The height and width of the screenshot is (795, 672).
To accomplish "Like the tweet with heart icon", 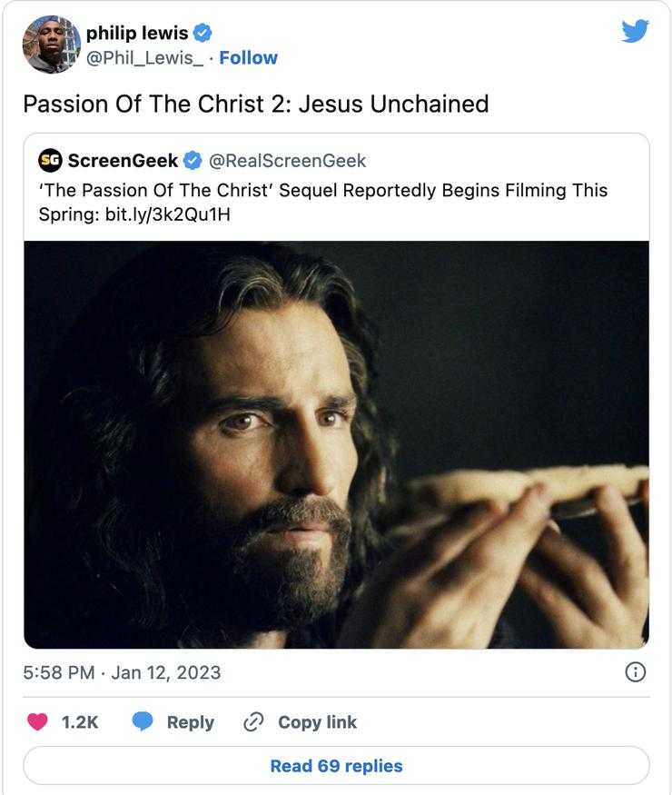I will point(38,722).
